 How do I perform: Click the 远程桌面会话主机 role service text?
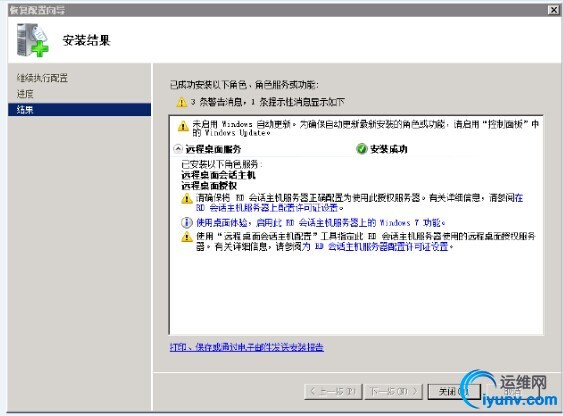[x=218, y=175]
